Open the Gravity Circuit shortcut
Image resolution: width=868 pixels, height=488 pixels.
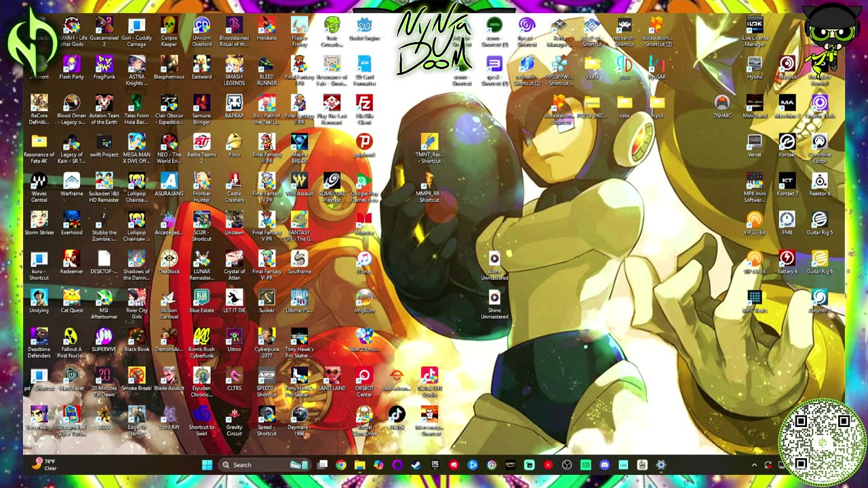coord(234,422)
